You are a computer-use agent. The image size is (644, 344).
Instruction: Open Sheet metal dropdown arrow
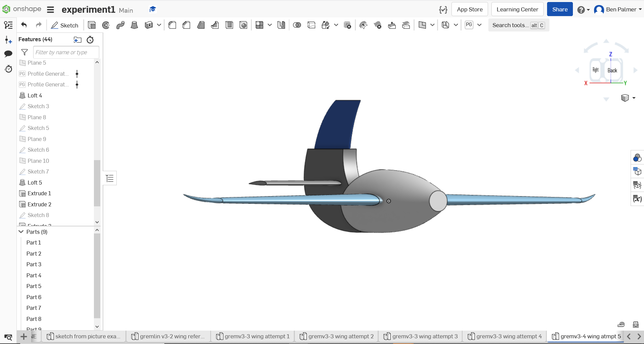click(456, 25)
